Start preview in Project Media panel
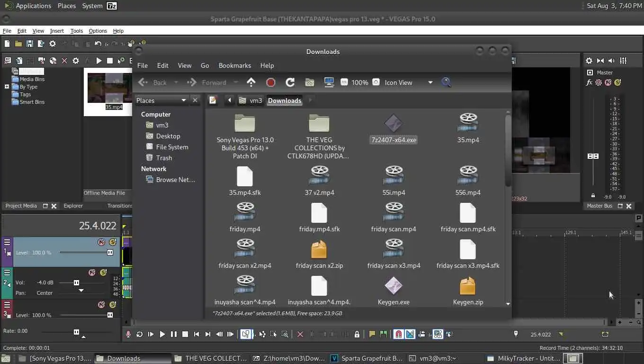This screenshot has height=364, width=644. [99, 61]
